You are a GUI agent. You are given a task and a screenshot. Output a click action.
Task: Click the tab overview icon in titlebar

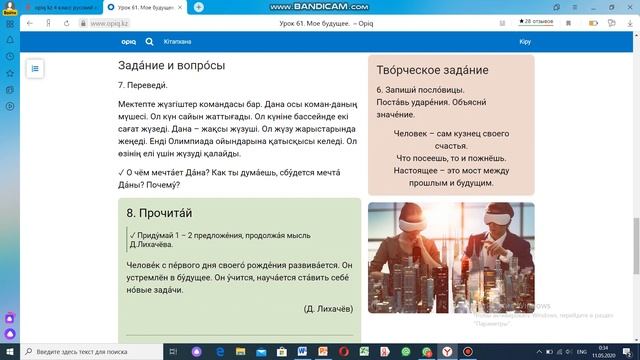point(556,7)
